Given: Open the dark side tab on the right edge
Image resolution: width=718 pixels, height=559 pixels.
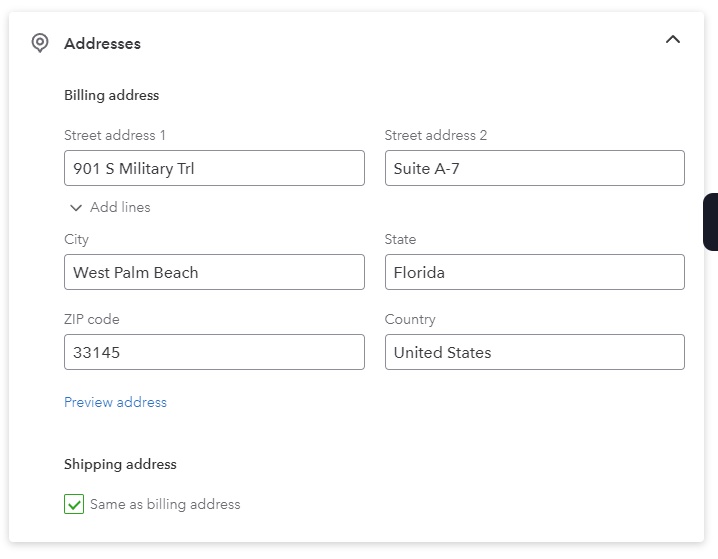Looking at the screenshot, I should [710, 222].
